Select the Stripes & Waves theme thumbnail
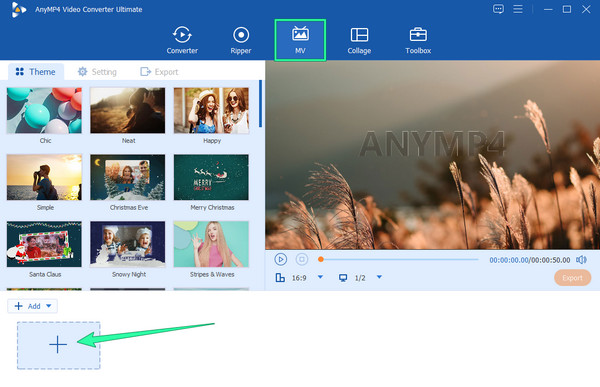600x387 pixels. point(211,244)
